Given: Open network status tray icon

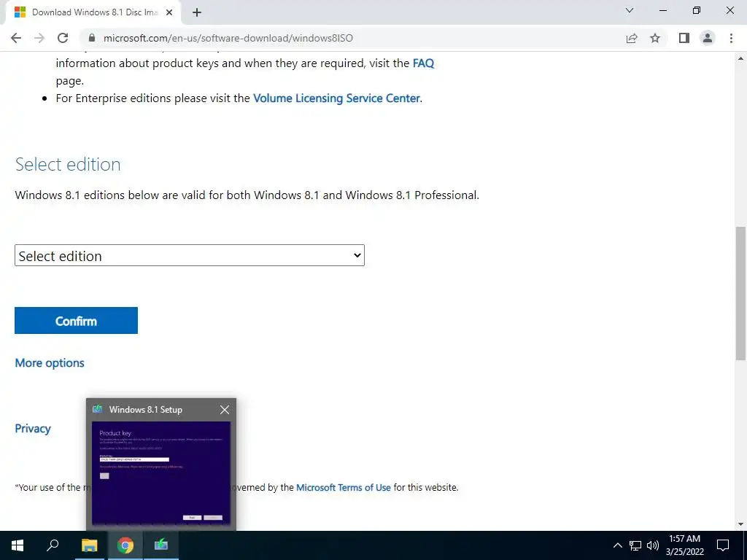Looking at the screenshot, I should click(635, 545).
